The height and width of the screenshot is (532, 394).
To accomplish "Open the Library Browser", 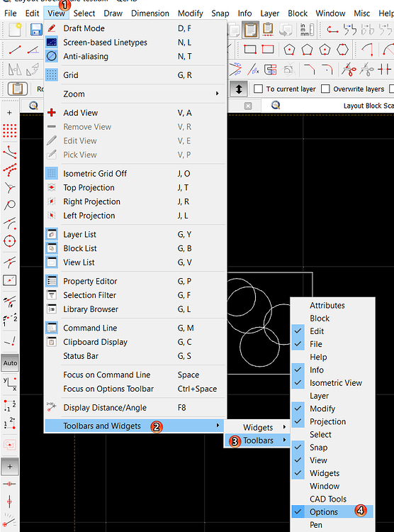I will (x=135, y=309).
